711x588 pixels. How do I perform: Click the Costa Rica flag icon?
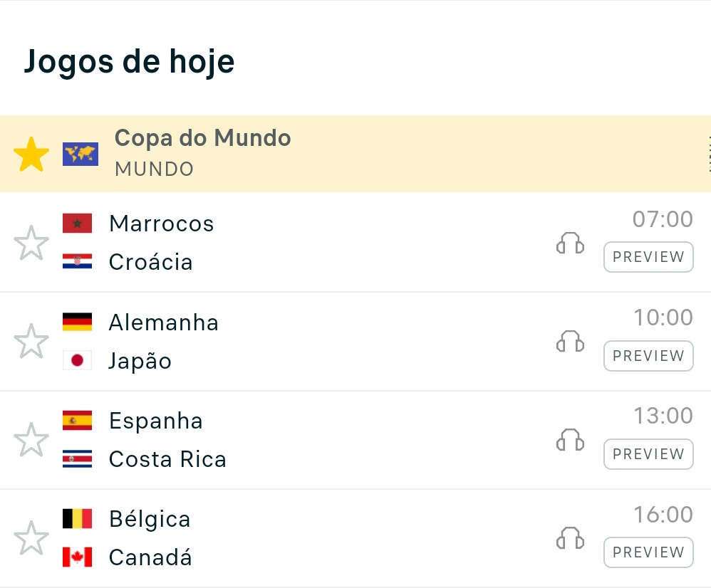[77, 459]
